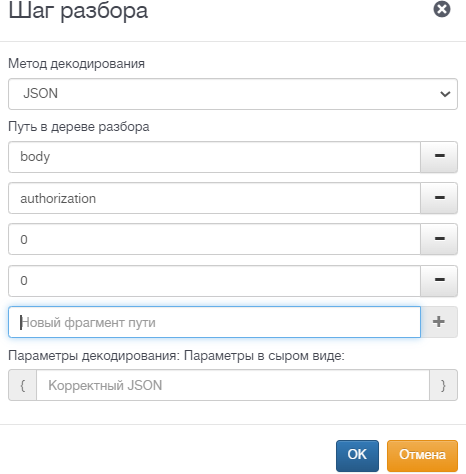Click the Новый фрагмент пути input

[x=214, y=322]
